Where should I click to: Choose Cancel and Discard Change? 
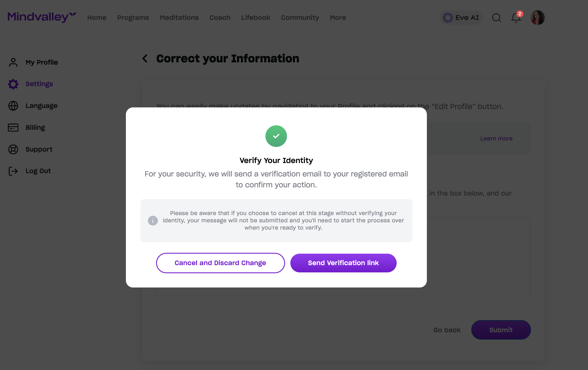point(220,263)
